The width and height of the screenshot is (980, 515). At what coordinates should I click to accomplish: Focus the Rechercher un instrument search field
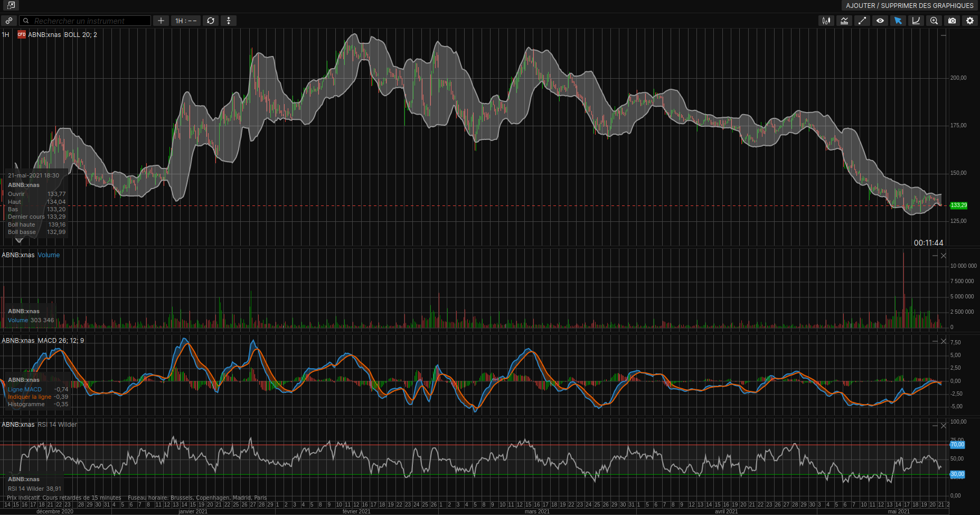coord(86,21)
